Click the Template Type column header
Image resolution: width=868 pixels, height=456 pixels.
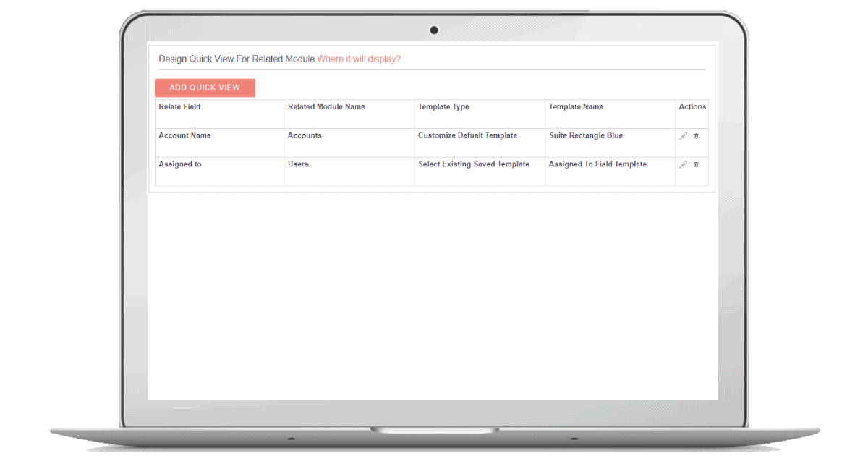[443, 107]
